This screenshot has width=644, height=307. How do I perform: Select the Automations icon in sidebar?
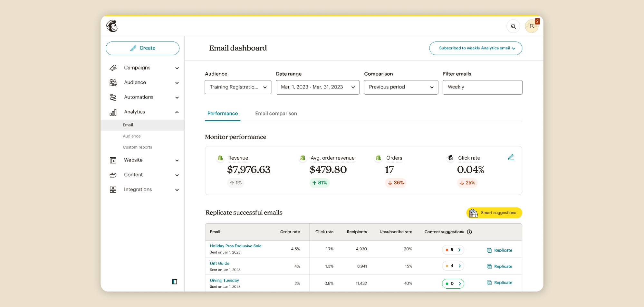(x=113, y=97)
